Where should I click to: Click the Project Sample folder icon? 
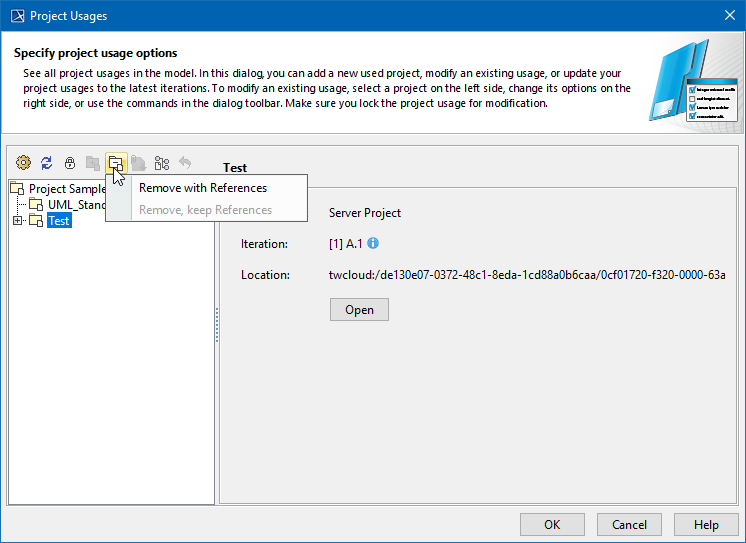pos(17,188)
